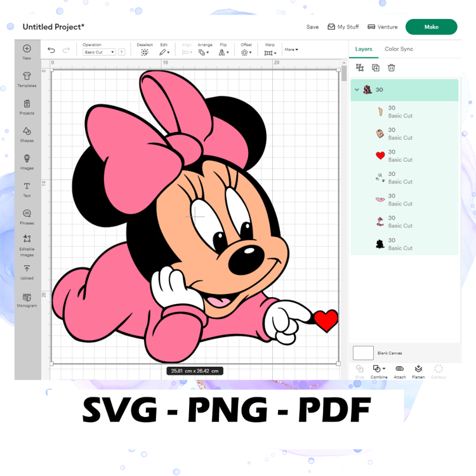Select the group 30 layer header
Image resolution: width=476 pixels, height=476 pixels.
(404, 90)
